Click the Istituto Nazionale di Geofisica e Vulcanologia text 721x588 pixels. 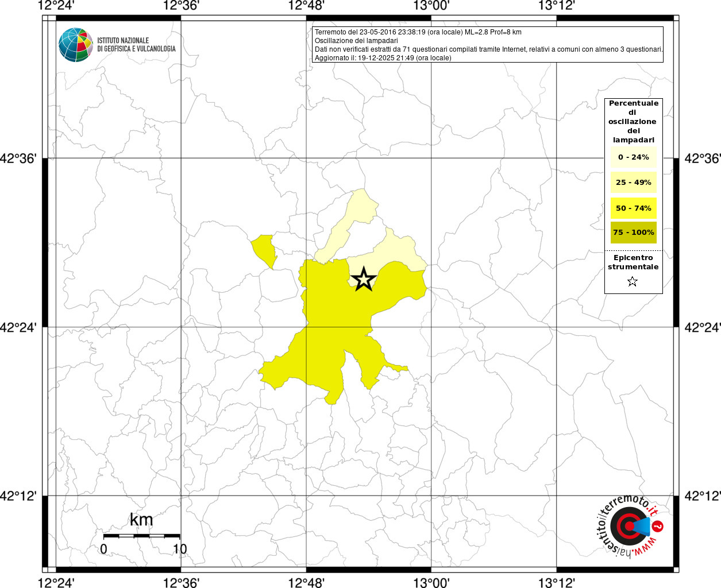(136, 45)
